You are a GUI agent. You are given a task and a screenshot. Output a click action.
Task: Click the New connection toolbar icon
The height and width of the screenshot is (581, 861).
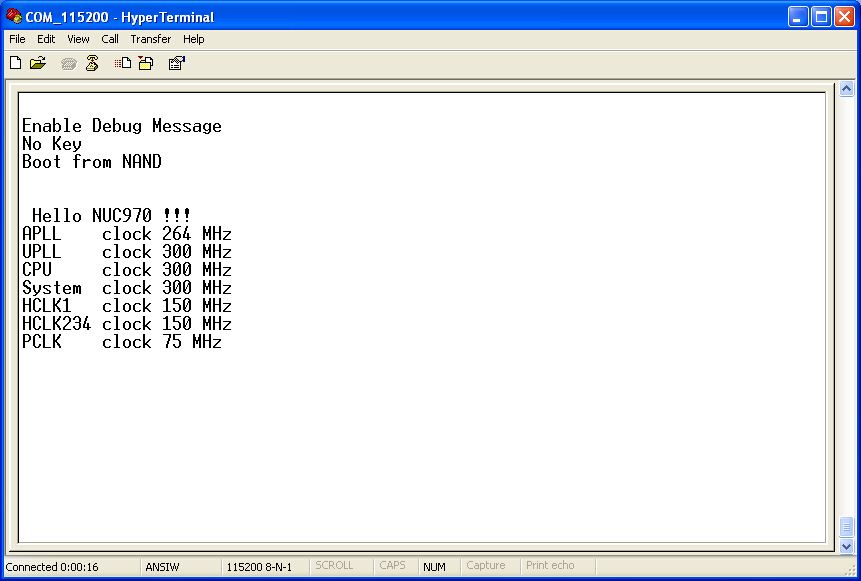(15, 63)
